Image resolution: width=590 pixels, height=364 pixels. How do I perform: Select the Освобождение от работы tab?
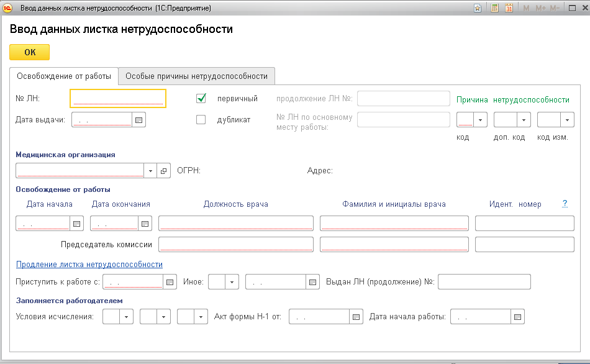click(64, 76)
